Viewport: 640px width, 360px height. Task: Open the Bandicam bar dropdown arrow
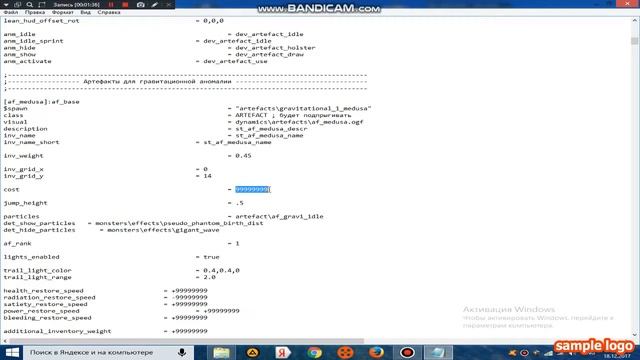click(x=6, y=4)
